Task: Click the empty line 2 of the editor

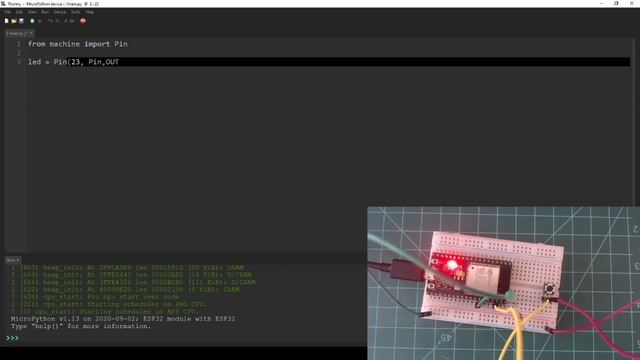Action: (327, 53)
